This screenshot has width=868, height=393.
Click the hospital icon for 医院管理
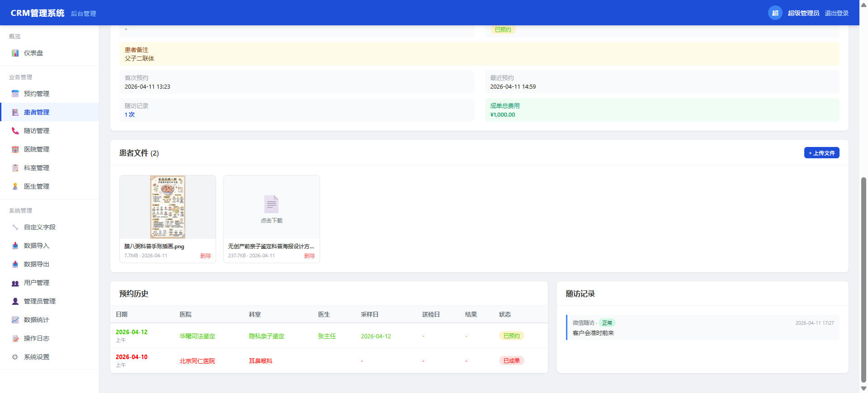(x=15, y=149)
